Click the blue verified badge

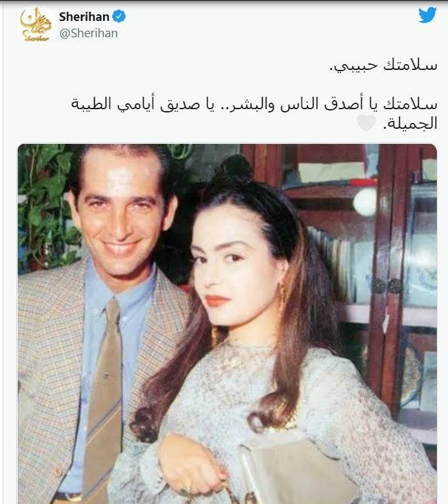pos(119,16)
